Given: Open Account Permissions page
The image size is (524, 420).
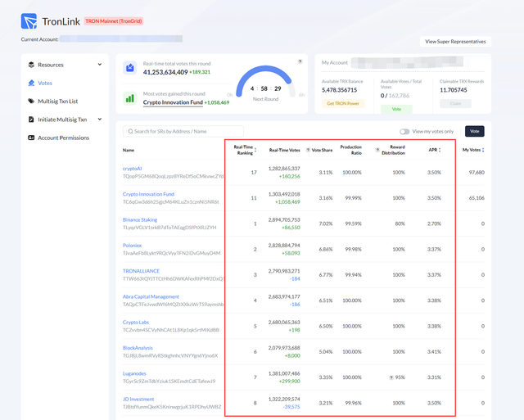Looking at the screenshot, I should pos(64,138).
